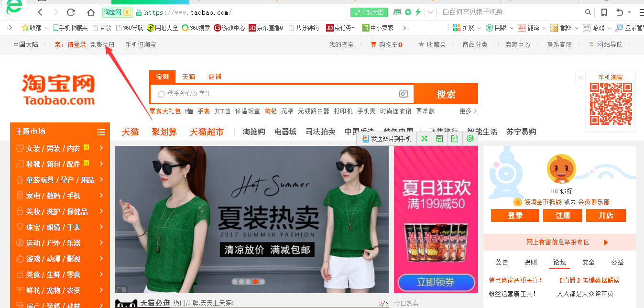Click the camera image-search icon
Image resolution: width=644 pixels, height=308 pixels.
point(404,94)
